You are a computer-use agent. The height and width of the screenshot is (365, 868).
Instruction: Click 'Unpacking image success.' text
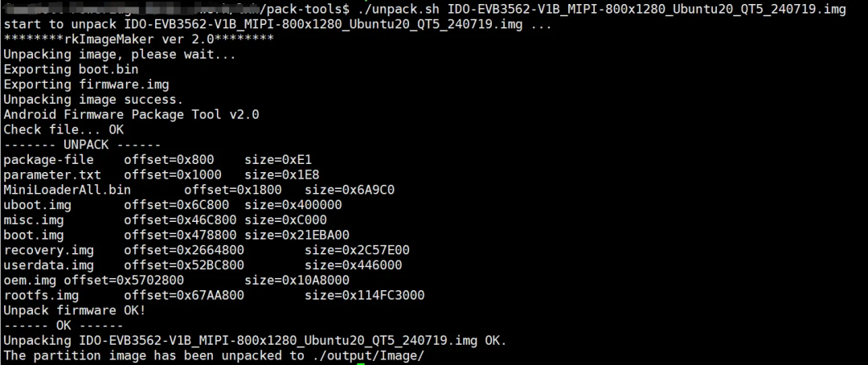click(x=93, y=100)
